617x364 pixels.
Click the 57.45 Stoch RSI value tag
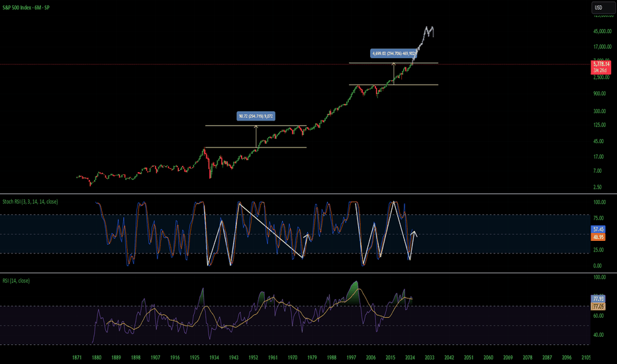pyautogui.click(x=598, y=229)
